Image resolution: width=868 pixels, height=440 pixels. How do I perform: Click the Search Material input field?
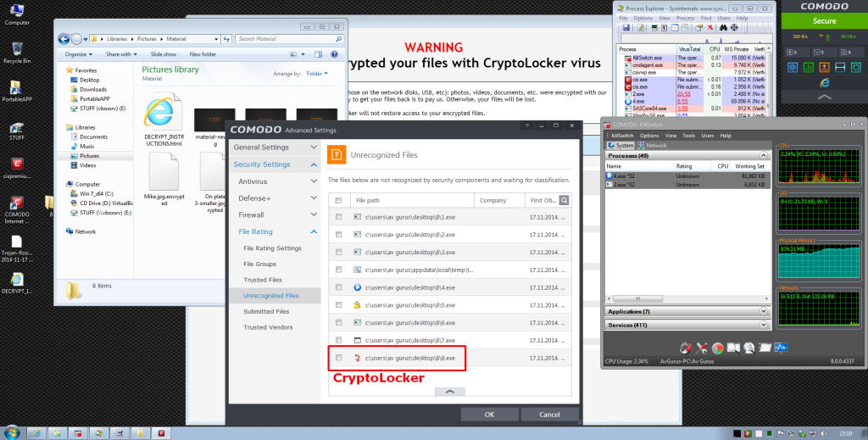290,39
